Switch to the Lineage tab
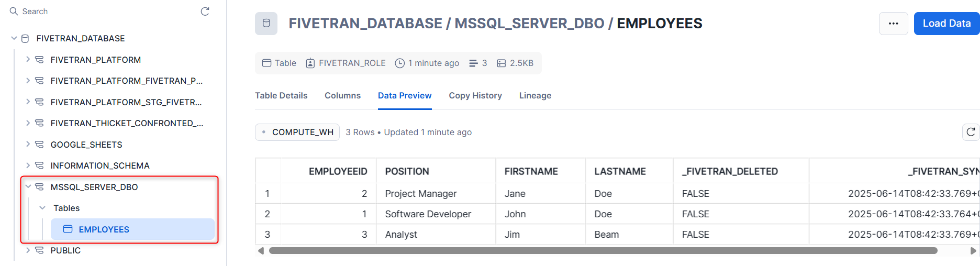980x266 pixels. coord(535,95)
